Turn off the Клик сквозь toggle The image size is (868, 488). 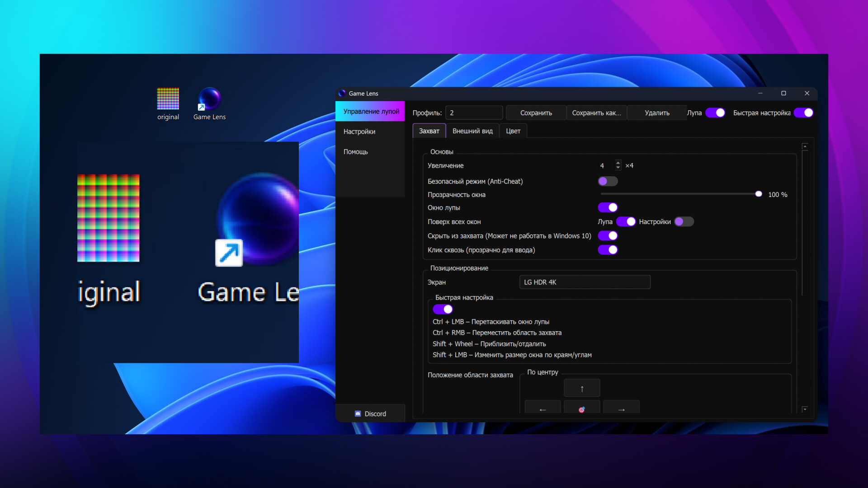pyautogui.click(x=608, y=249)
